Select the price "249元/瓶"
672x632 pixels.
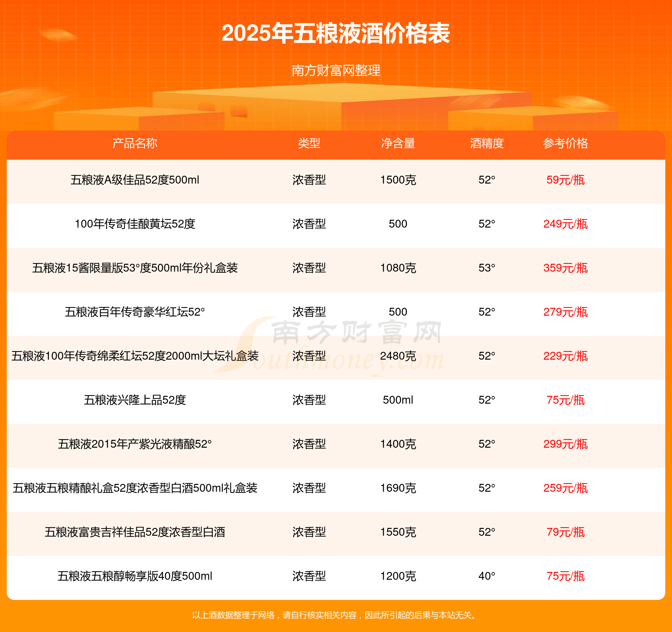click(566, 224)
